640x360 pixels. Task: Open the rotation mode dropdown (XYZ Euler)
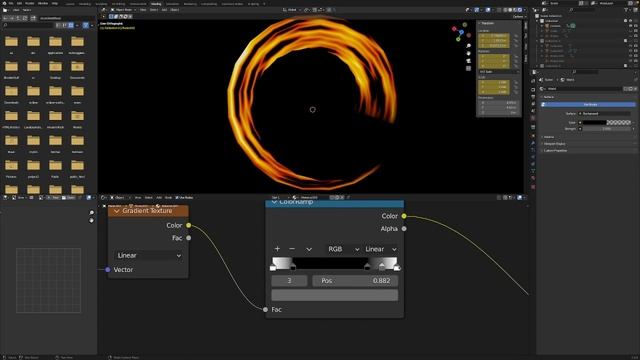click(499, 72)
